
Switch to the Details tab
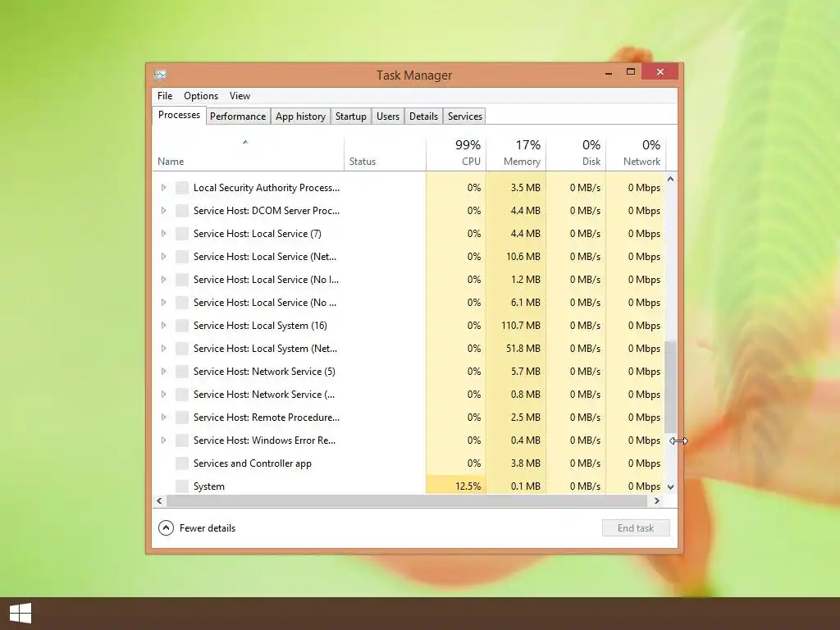[423, 116]
